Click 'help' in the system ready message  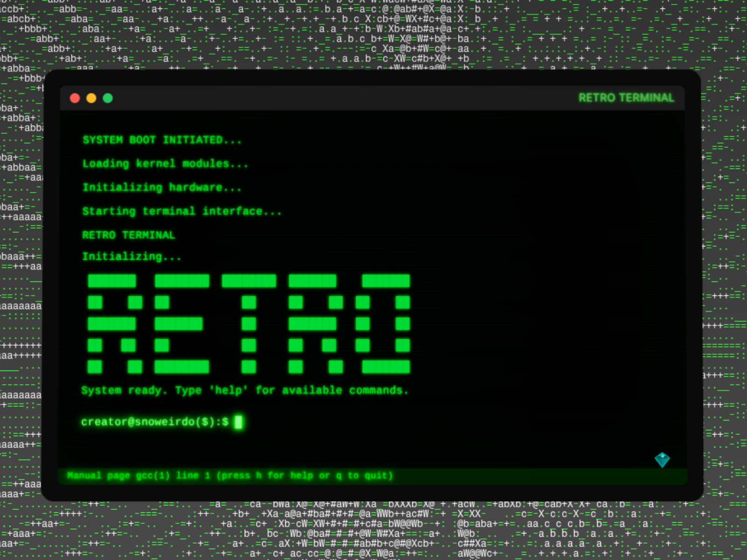point(229,391)
